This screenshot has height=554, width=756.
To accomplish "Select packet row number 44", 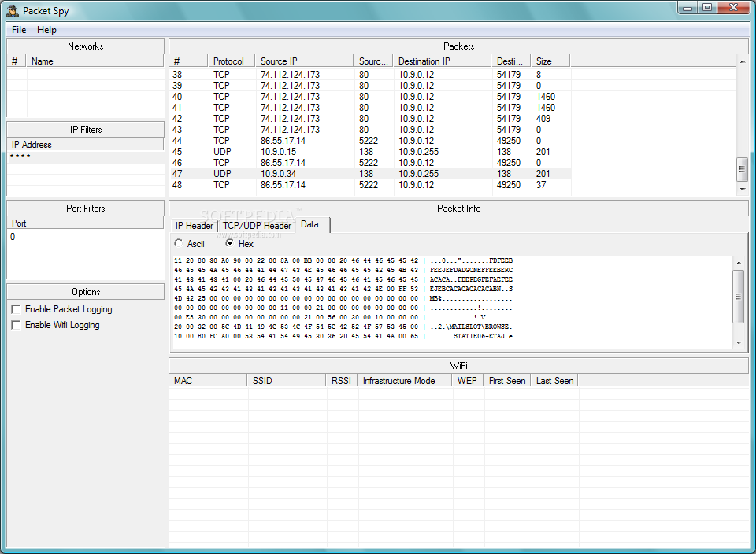I will (x=370, y=141).
